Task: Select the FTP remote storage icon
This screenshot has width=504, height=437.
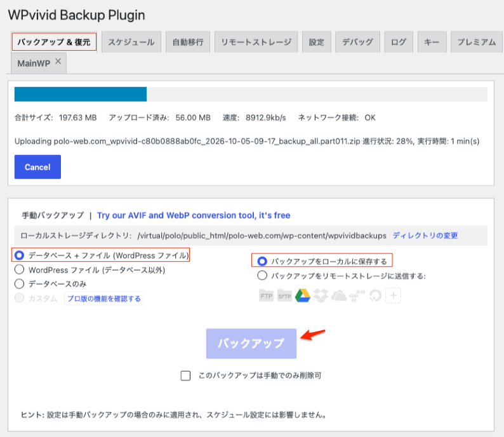Action: (266, 296)
